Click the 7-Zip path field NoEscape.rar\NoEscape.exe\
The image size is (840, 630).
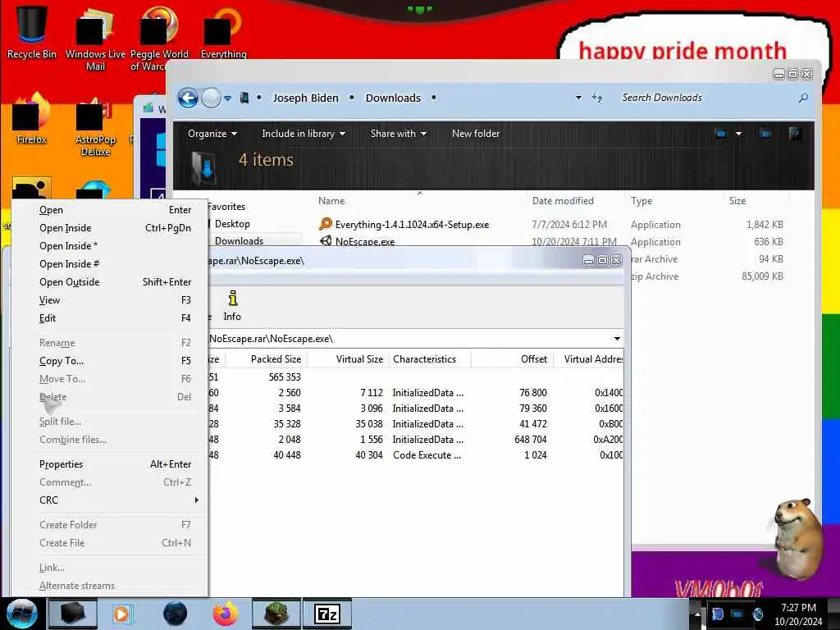click(x=409, y=339)
